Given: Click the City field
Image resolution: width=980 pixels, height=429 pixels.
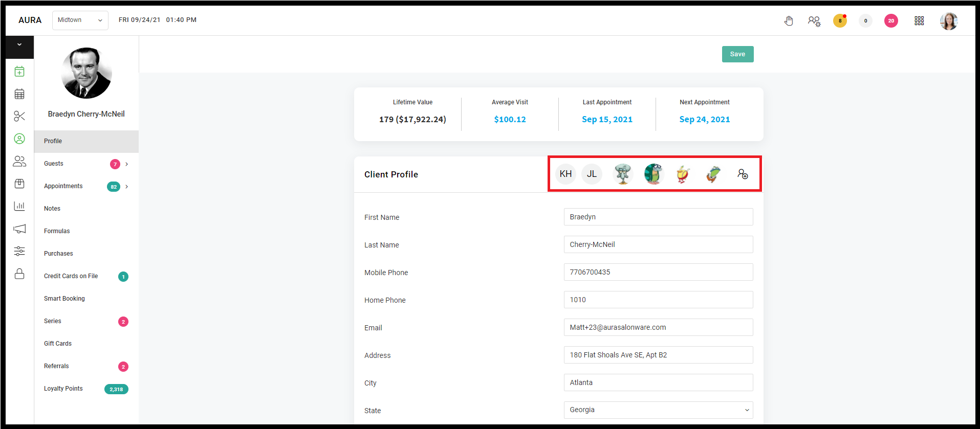Looking at the screenshot, I should pyautogui.click(x=658, y=382).
